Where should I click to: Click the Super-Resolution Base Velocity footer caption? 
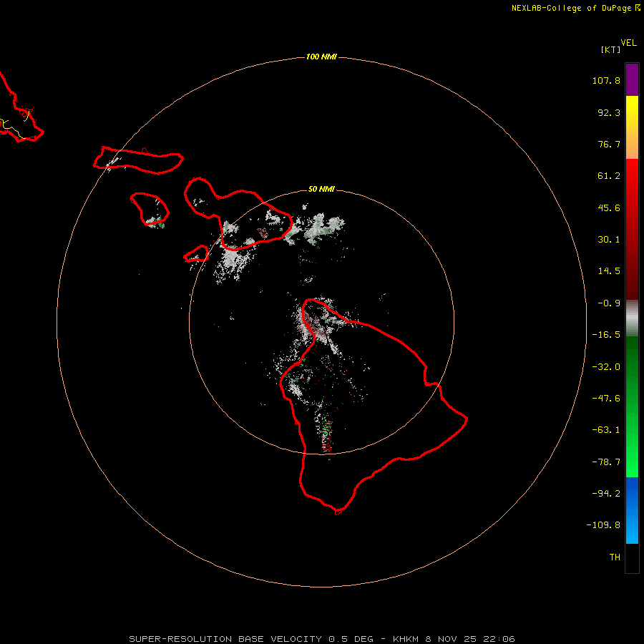click(x=321, y=639)
